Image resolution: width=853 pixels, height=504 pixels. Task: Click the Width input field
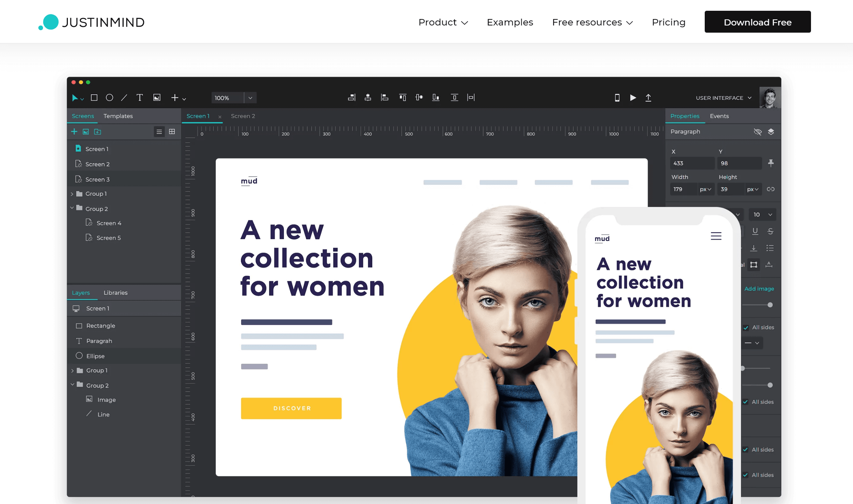click(683, 189)
